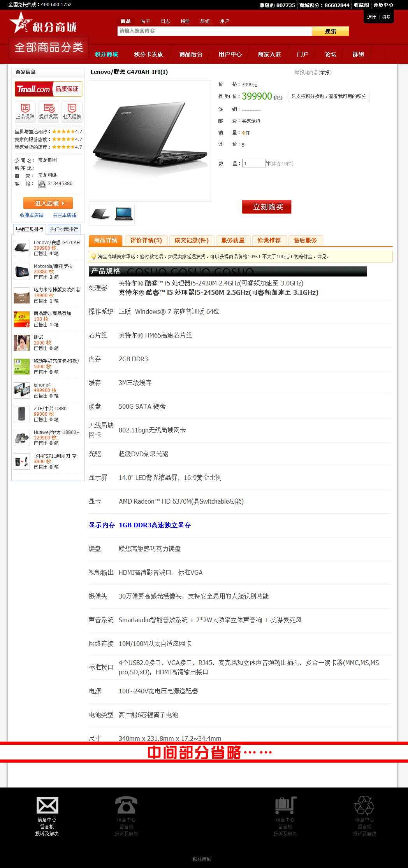
Task: Open 商品详情 tab
Action: pos(106,241)
